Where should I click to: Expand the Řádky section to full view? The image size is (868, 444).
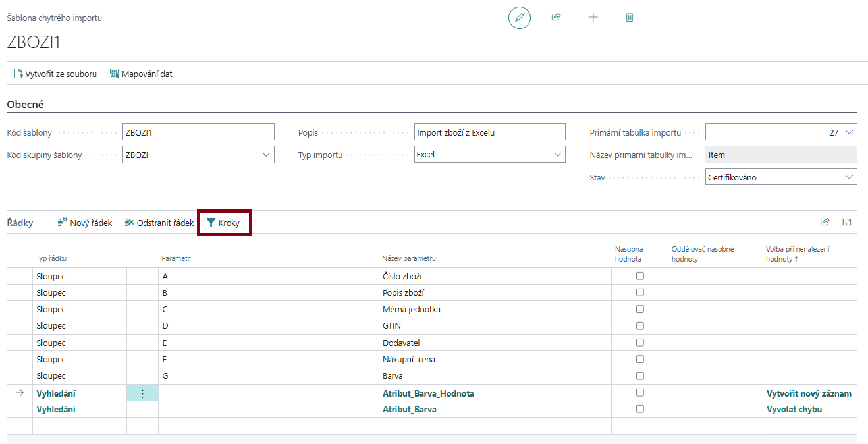[x=847, y=223]
